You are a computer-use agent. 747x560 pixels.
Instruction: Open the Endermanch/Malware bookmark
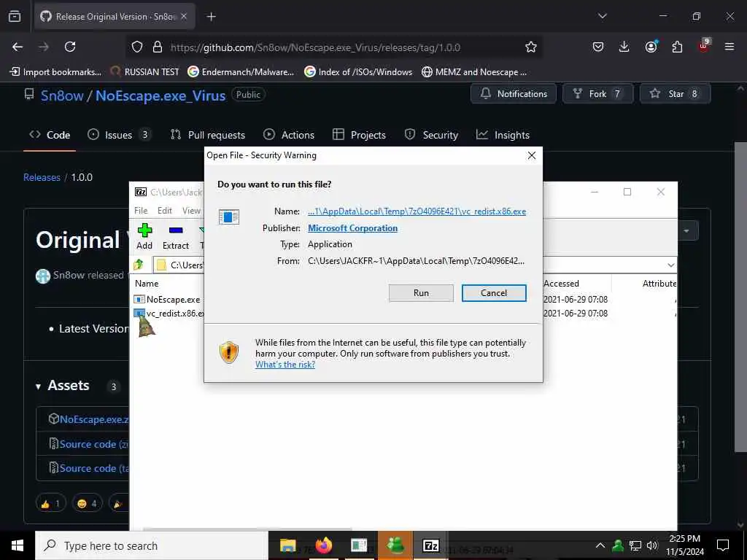[x=241, y=72]
